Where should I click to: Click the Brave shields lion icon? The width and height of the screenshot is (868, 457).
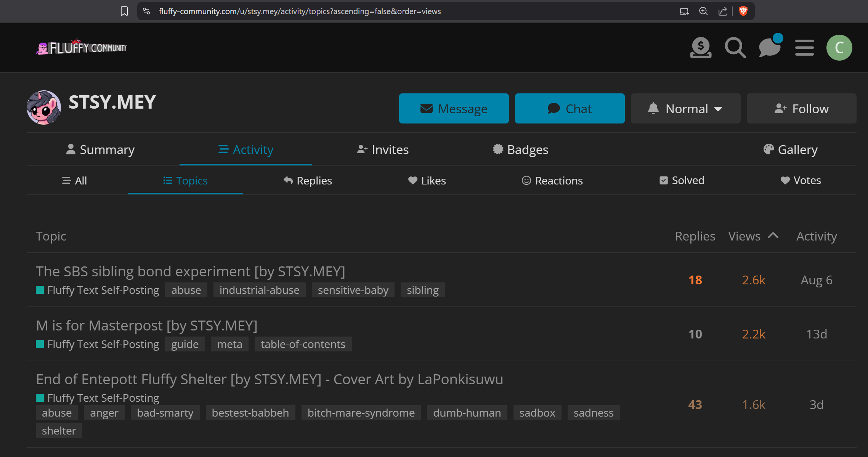[x=743, y=11]
